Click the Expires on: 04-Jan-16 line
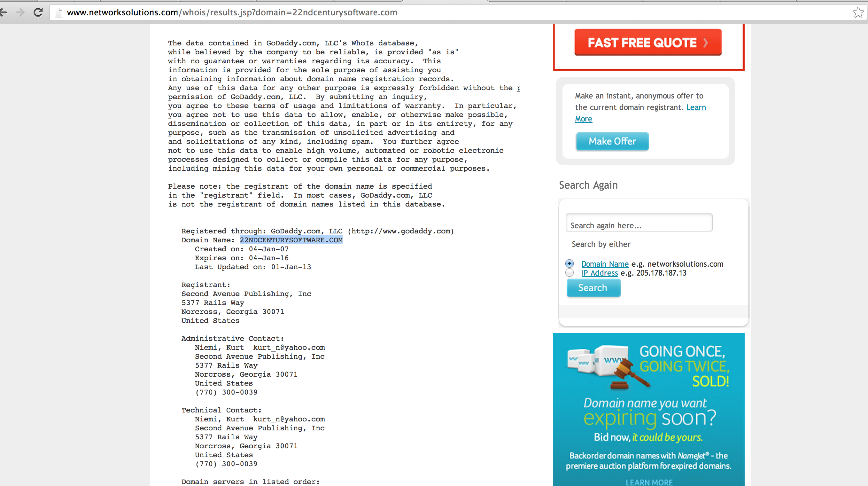Viewport: 868px width, 486px height. pyautogui.click(x=242, y=258)
